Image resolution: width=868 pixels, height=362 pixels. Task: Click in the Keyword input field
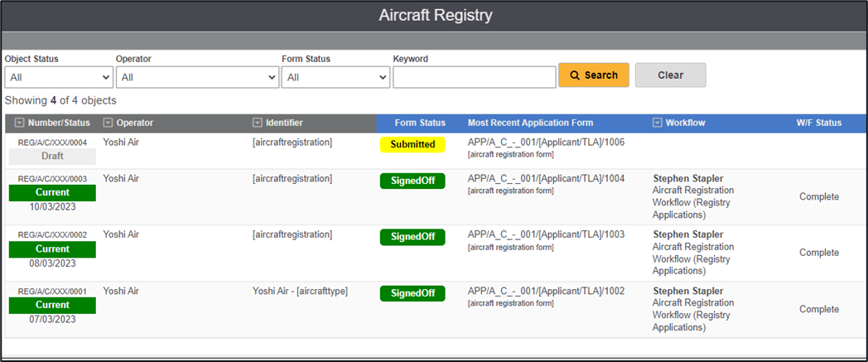tap(474, 77)
